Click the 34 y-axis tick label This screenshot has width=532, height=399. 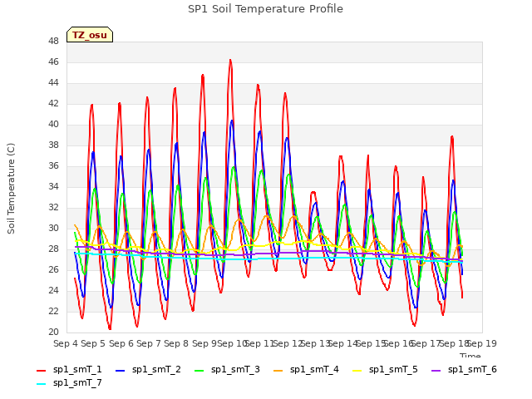pos(53,186)
